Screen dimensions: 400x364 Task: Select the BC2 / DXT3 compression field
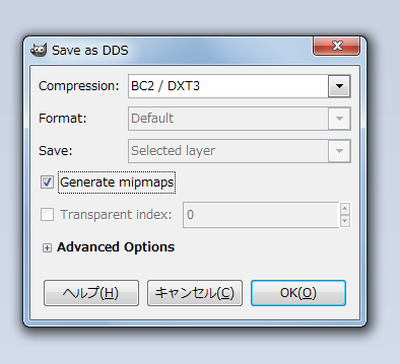click(239, 86)
